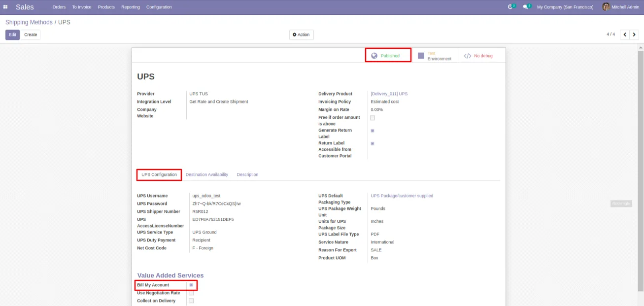Switch to Description tab
Viewport: 644px width, 306px height.
247,174
